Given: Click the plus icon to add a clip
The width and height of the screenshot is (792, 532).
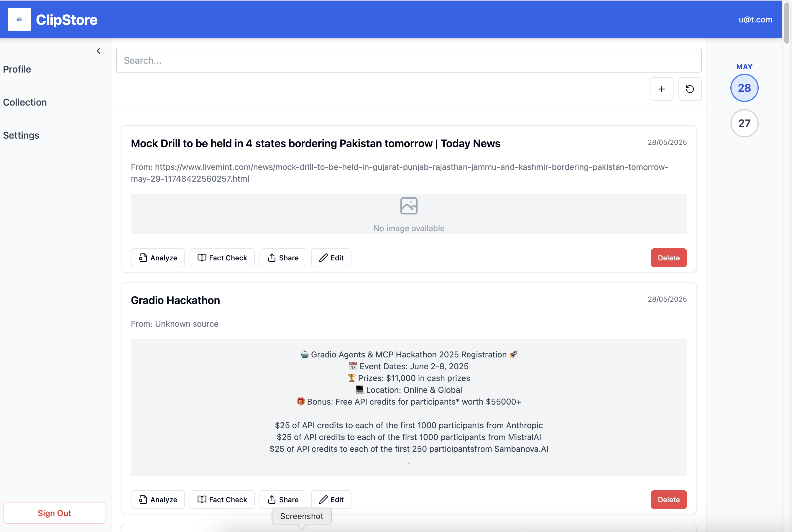Looking at the screenshot, I should click(x=661, y=89).
